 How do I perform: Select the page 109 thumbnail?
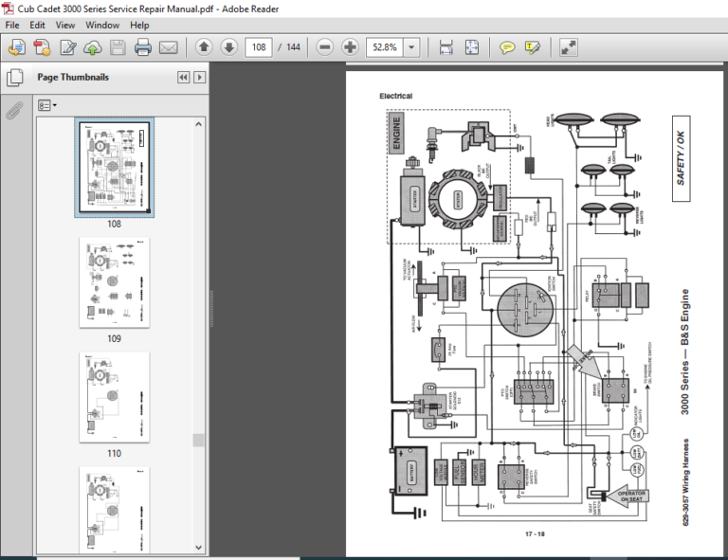point(114,282)
